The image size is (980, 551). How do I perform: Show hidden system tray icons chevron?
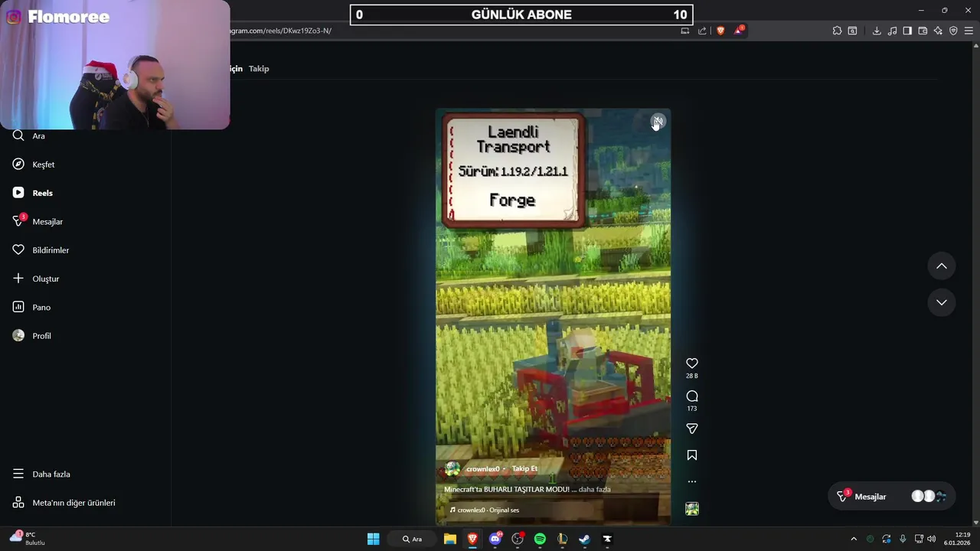point(854,539)
